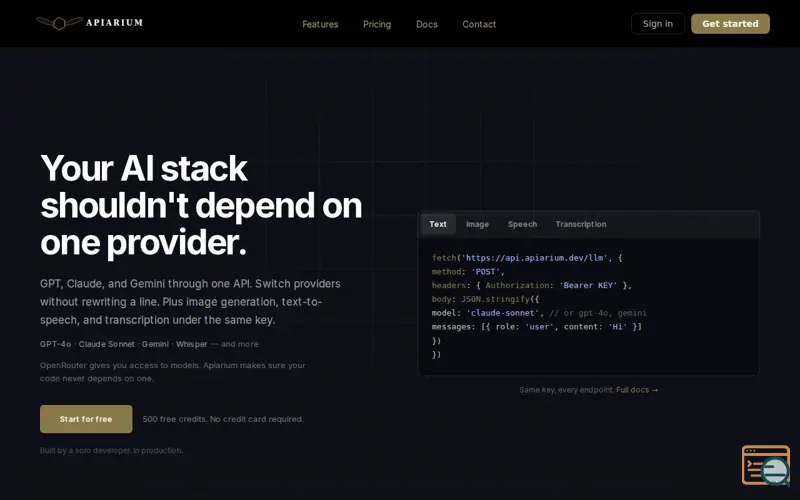This screenshot has width=800, height=500.
Task: Click the 'Bearer KEY' string in code
Action: pyautogui.click(x=588, y=285)
